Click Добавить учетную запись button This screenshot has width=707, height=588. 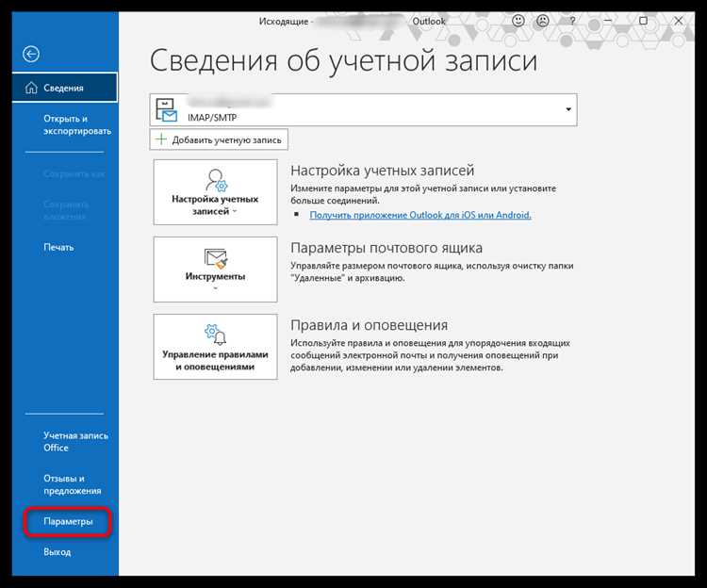click(219, 139)
